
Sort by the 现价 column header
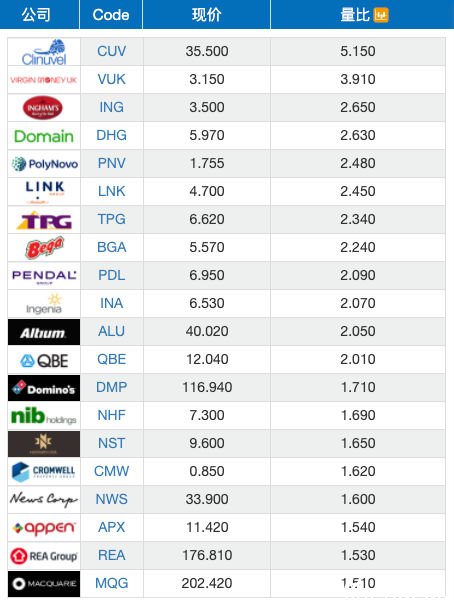pos(206,15)
